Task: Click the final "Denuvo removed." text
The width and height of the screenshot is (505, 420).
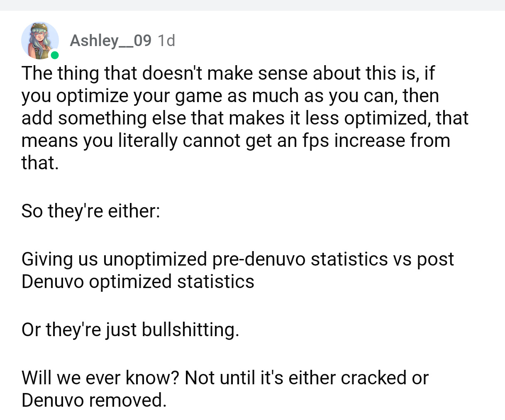Action: coord(94,400)
